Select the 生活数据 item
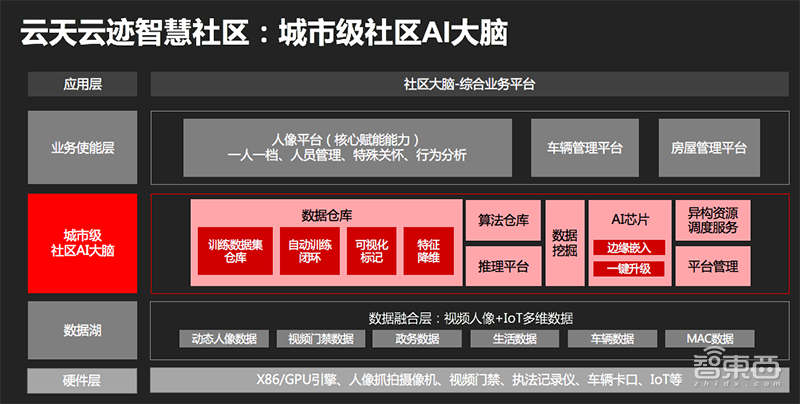 [x=515, y=339]
